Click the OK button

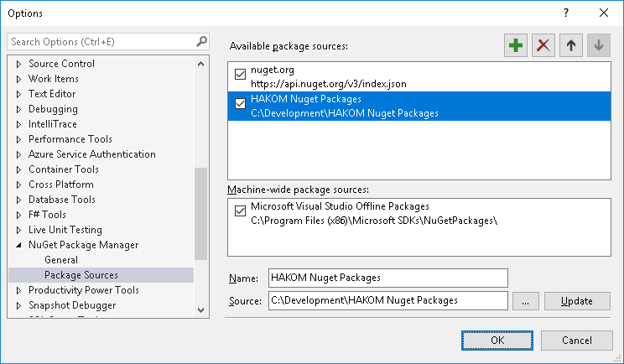[x=497, y=341]
